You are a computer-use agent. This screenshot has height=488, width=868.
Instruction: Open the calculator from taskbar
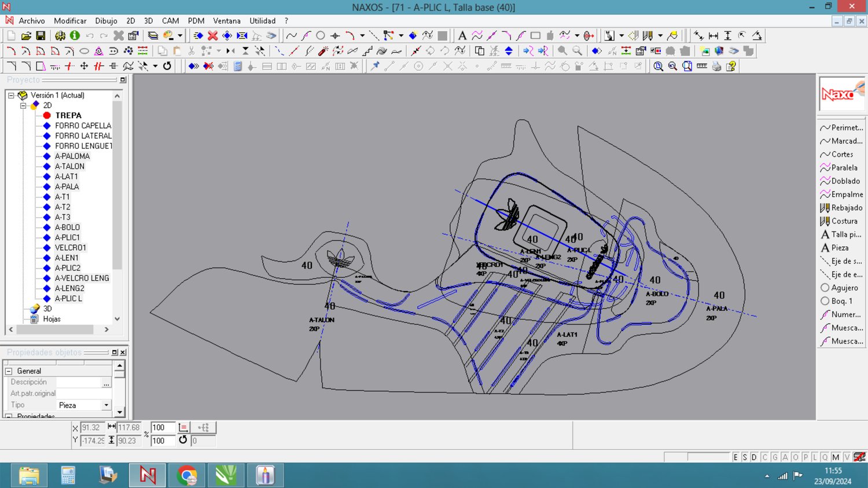[x=68, y=475]
